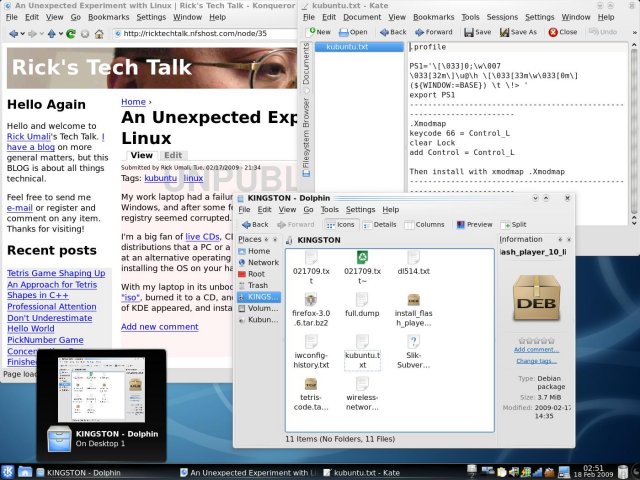Image resolution: width=640 pixels, height=480 pixels.
Task: Click the clock in the system tray
Action: point(593,471)
